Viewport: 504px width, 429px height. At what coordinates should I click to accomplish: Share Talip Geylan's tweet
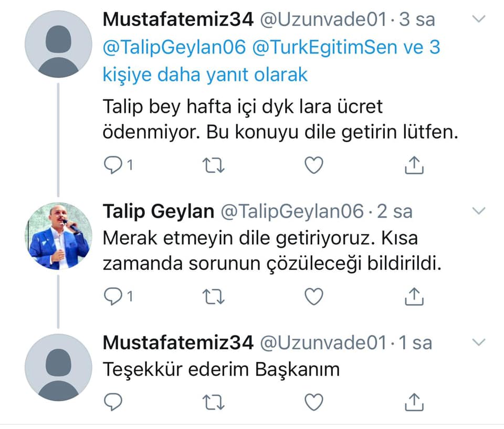click(414, 297)
